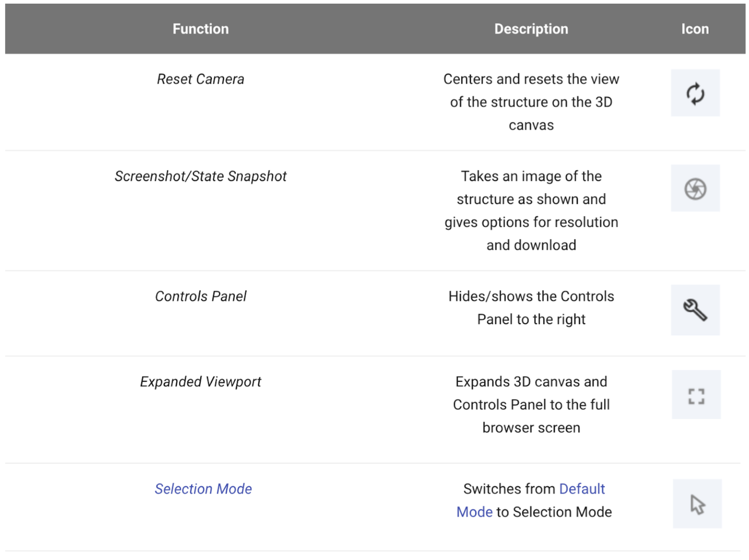This screenshot has width=749, height=560.
Task: Click the Icon column header
Action: tap(695, 29)
